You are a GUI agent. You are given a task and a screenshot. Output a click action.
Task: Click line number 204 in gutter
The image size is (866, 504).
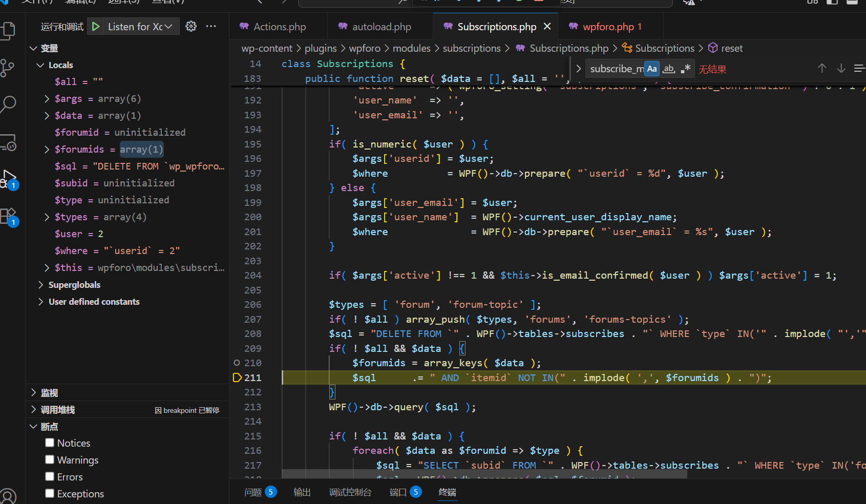(x=253, y=275)
